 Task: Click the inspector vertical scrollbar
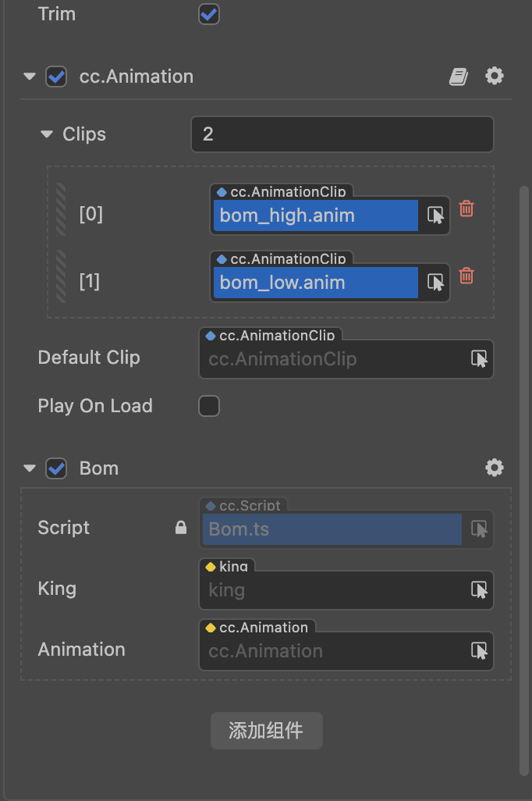tap(523, 468)
